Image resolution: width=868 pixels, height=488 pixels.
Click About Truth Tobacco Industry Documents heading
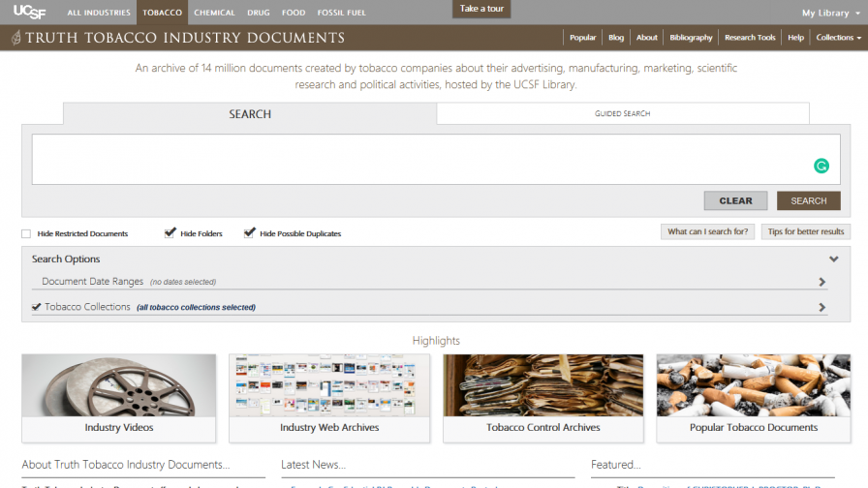click(x=126, y=465)
